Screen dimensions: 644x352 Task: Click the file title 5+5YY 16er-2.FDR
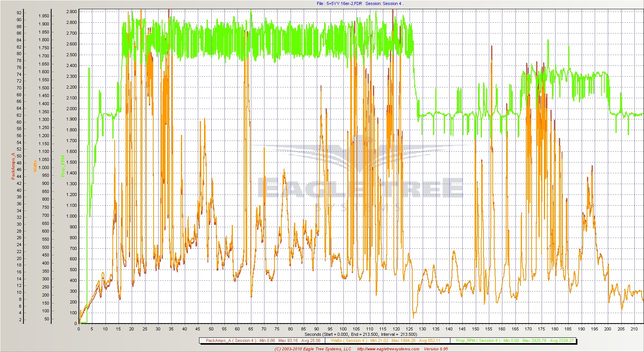click(344, 3)
